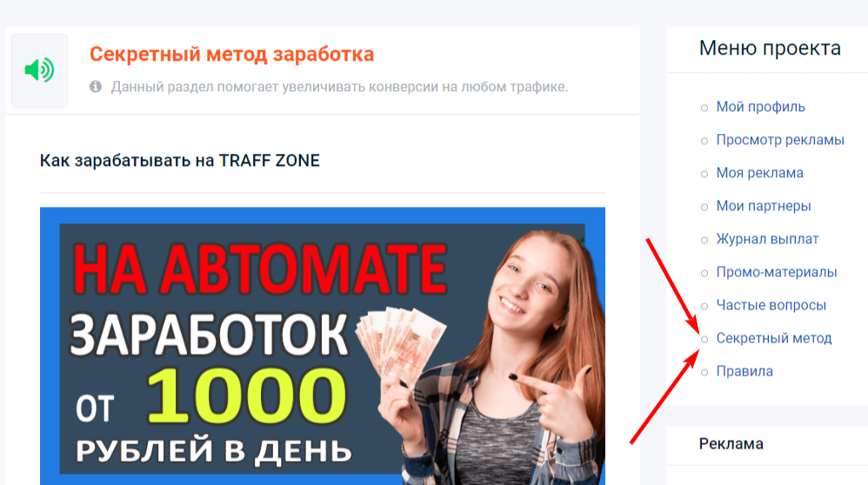Click the НА АВТОМАТЕ заработок banner image

(322, 346)
